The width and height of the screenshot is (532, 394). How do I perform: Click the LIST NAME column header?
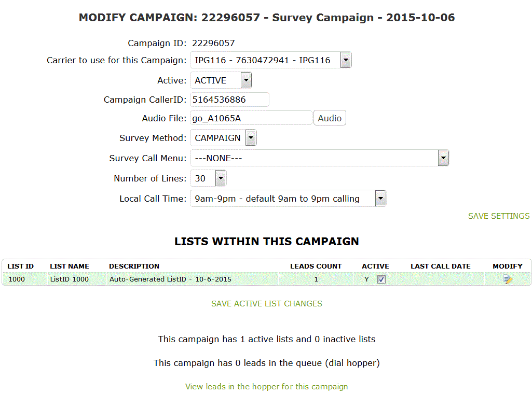(70, 266)
